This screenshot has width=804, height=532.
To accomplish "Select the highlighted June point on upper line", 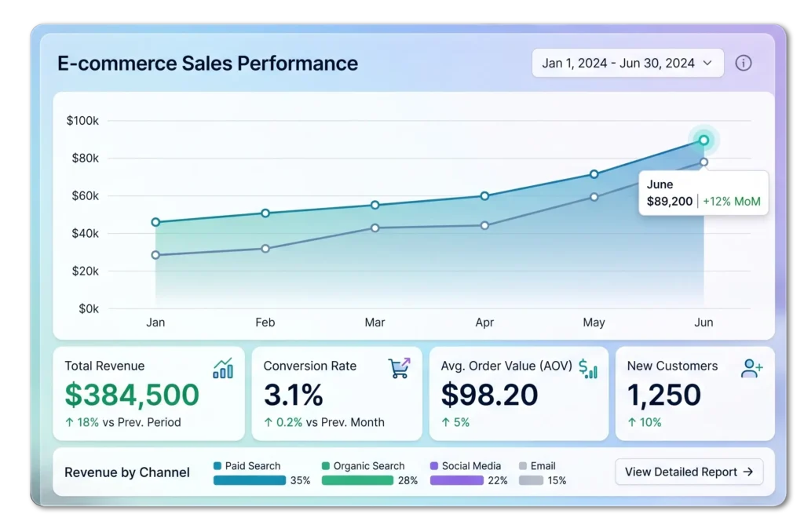I will [703, 140].
